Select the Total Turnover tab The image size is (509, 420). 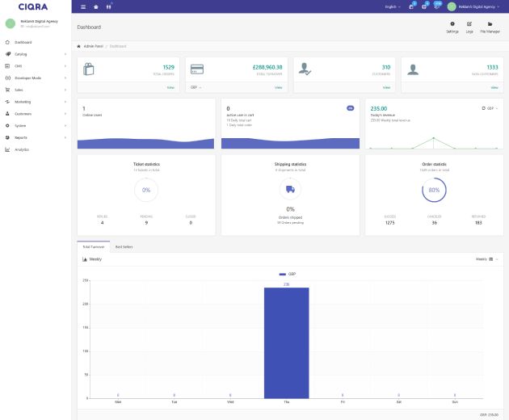pos(93,246)
